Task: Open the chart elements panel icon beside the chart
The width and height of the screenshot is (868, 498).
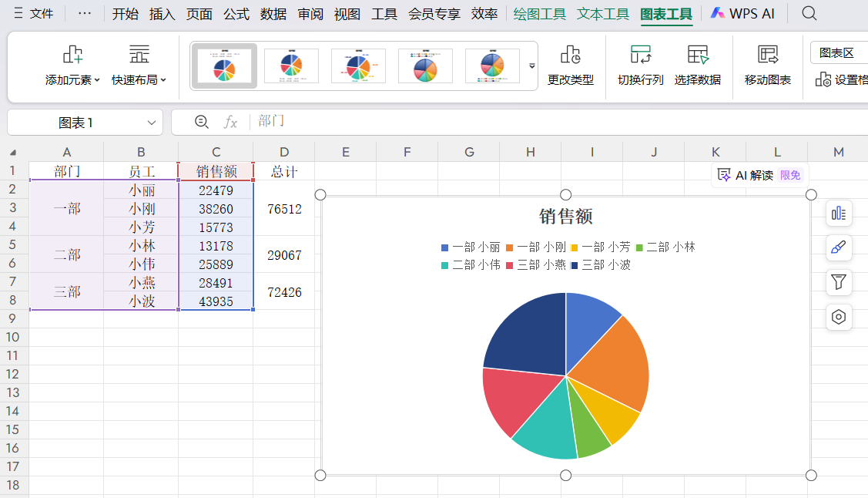Action: click(839, 214)
